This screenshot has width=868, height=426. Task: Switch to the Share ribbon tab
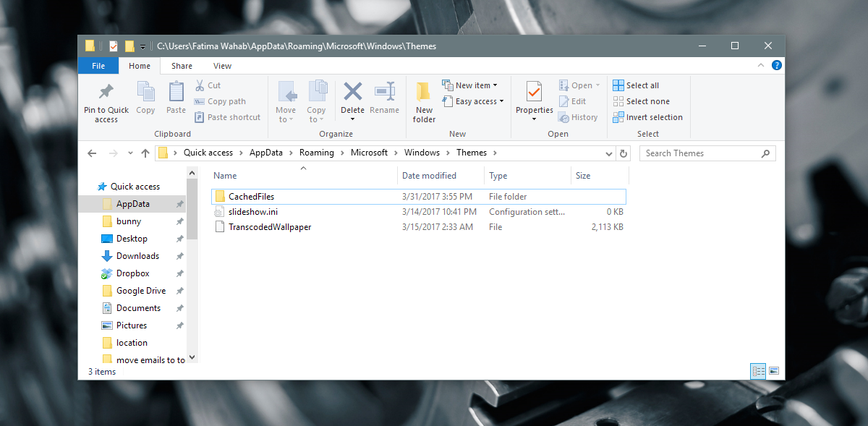[182, 66]
